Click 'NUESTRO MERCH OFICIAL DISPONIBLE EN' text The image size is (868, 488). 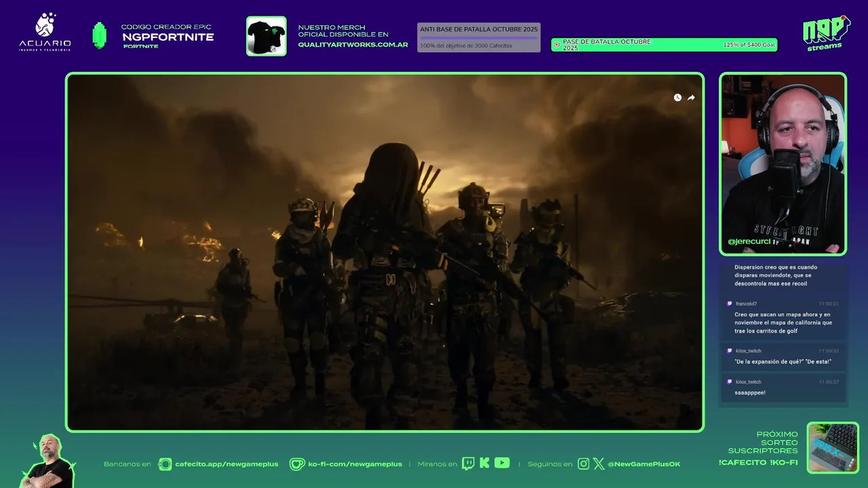[343, 30]
